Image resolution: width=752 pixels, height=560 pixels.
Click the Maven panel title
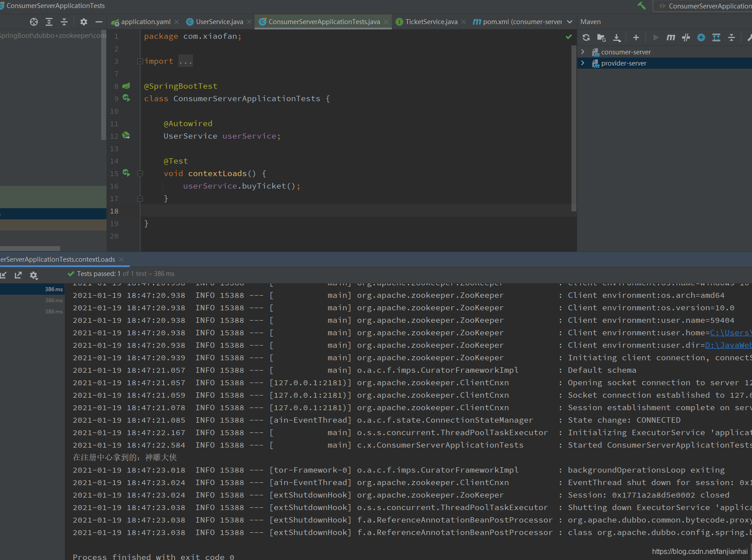coord(590,22)
